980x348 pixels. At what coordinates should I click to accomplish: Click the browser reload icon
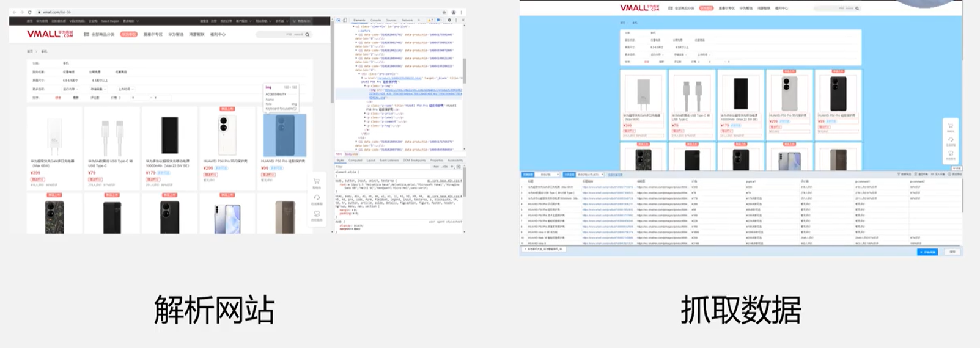(x=29, y=12)
